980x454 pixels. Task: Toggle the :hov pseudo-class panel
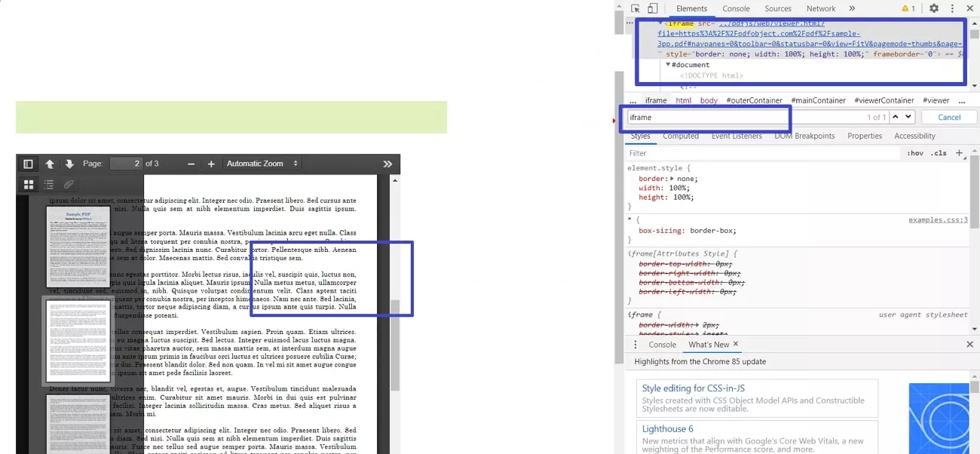point(914,152)
